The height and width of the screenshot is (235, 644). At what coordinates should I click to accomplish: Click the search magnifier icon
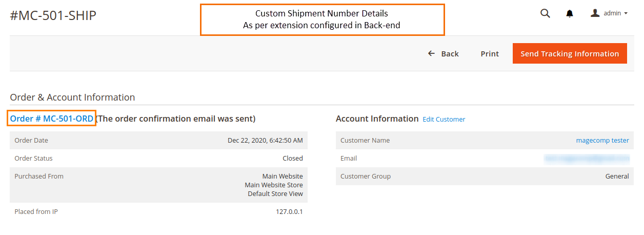(x=545, y=13)
